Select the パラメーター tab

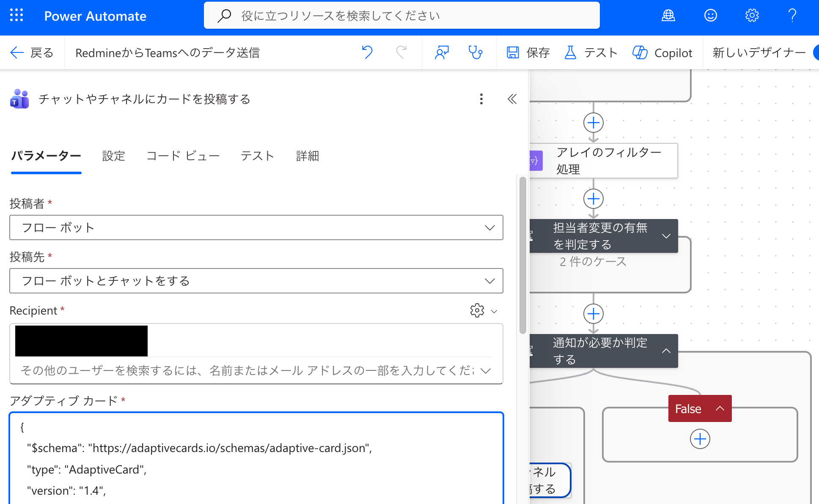(x=46, y=156)
